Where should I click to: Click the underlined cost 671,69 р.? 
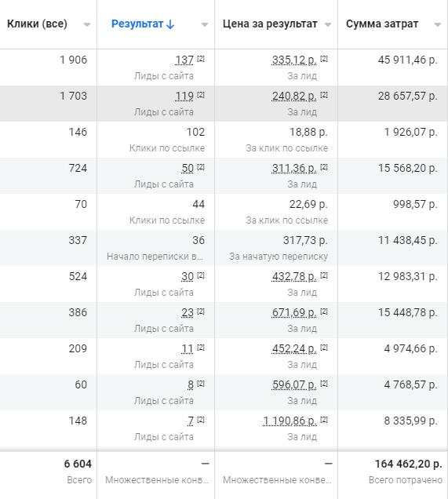[294, 313]
